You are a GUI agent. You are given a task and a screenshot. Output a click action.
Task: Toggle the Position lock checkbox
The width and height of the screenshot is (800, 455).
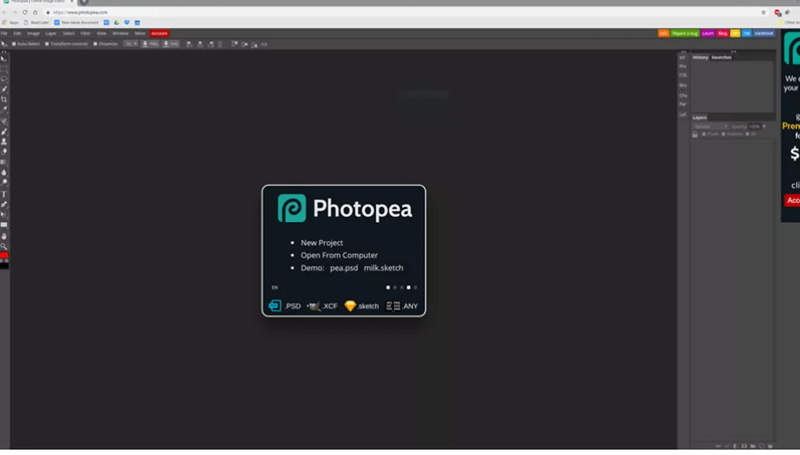point(723,134)
